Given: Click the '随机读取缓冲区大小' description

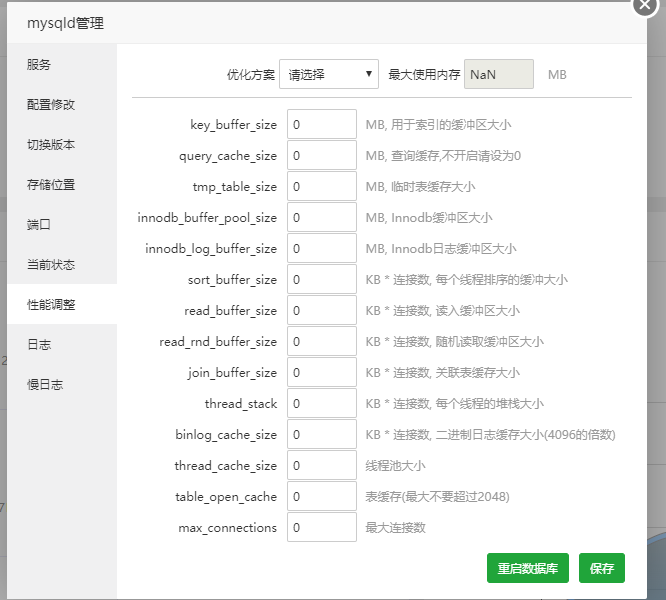Looking at the screenshot, I should click(x=490, y=341).
